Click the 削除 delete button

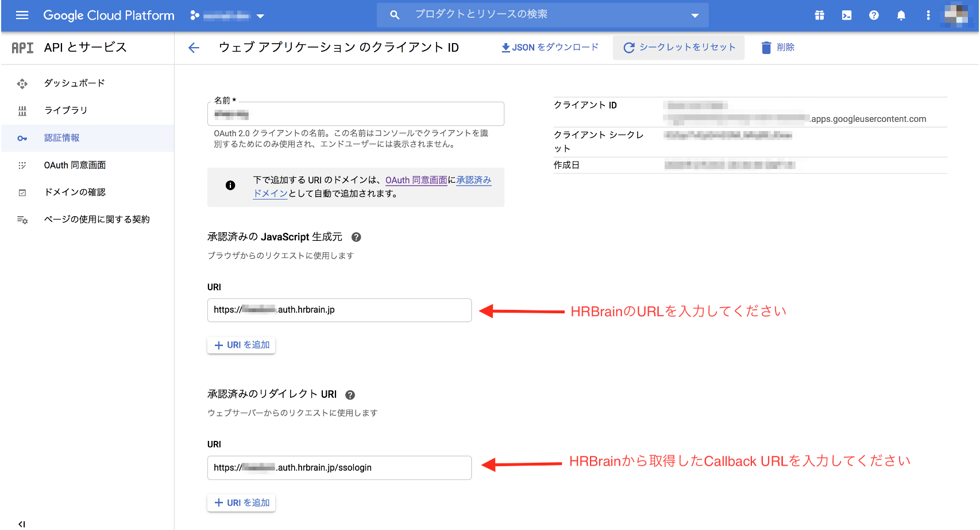(778, 48)
